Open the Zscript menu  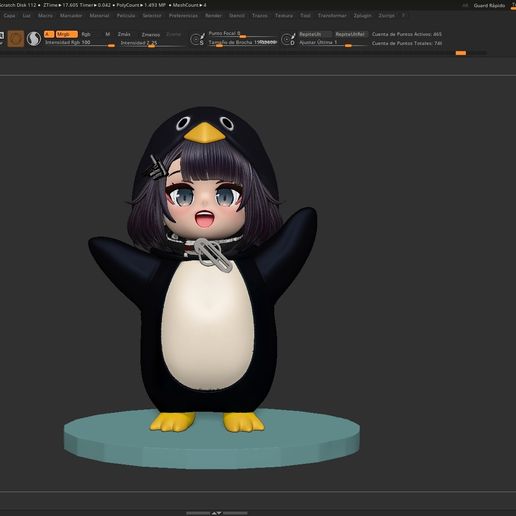pyautogui.click(x=386, y=16)
